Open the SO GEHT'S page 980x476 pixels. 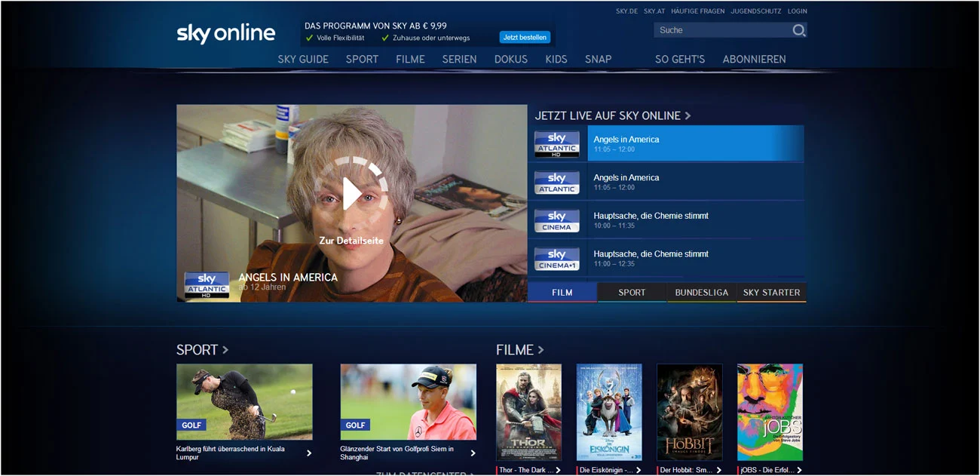680,59
